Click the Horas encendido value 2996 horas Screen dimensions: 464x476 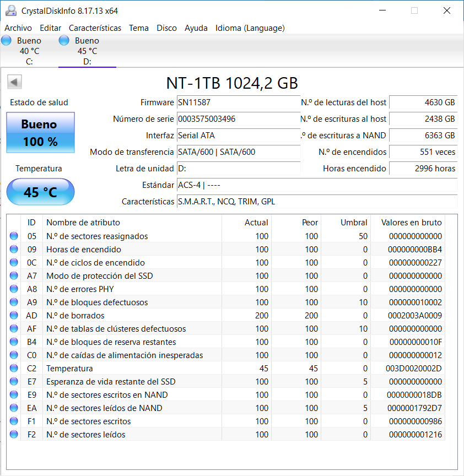point(423,169)
